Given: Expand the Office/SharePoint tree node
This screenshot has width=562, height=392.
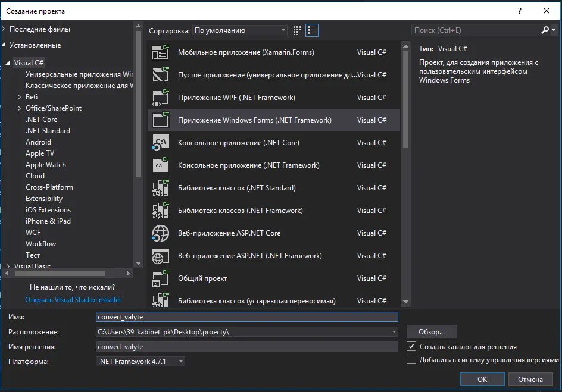Looking at the screenshot, I should tap(20, 108).
